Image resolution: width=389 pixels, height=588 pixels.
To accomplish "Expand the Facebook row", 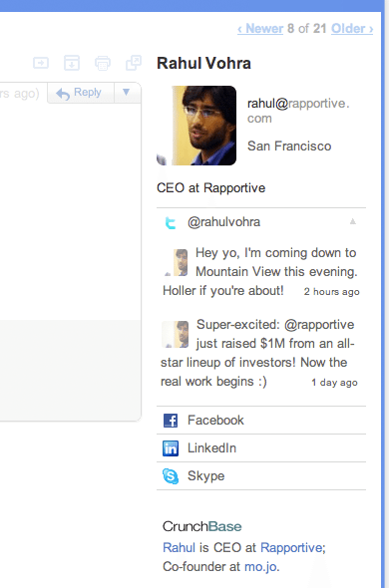I will [261, 421].
